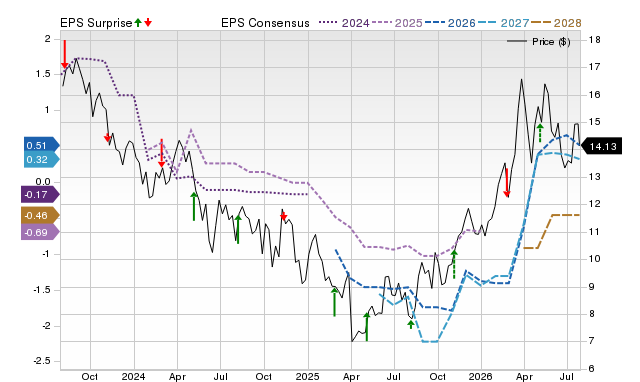Click the red down arrow in EPS Surprise legend

coord(148,23)
